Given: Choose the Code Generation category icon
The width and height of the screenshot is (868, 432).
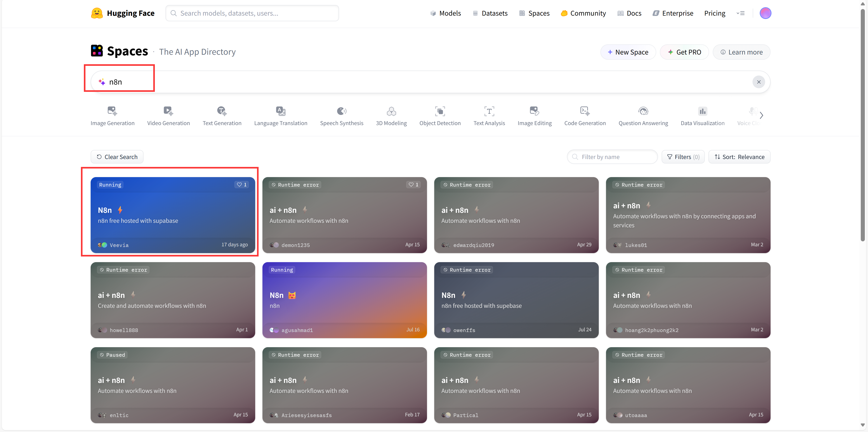Looking at the screenshot, I should click(585, 111).
